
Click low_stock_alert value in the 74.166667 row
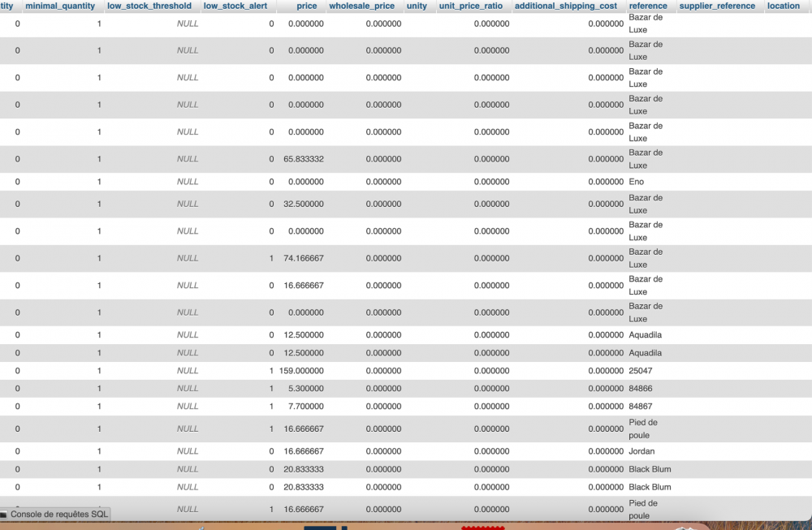point(271,258)
